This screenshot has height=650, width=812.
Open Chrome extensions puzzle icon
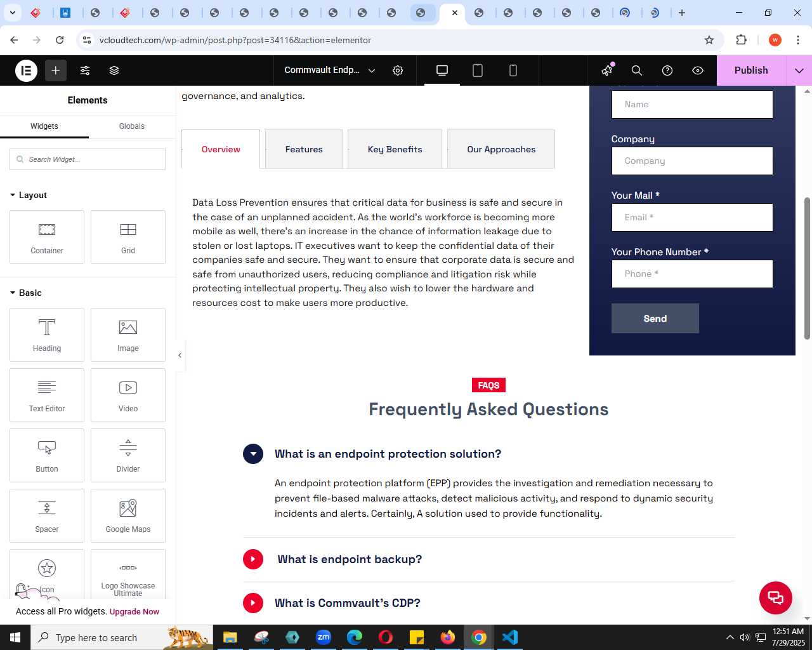pyautogui.click(x=741, y=40)
